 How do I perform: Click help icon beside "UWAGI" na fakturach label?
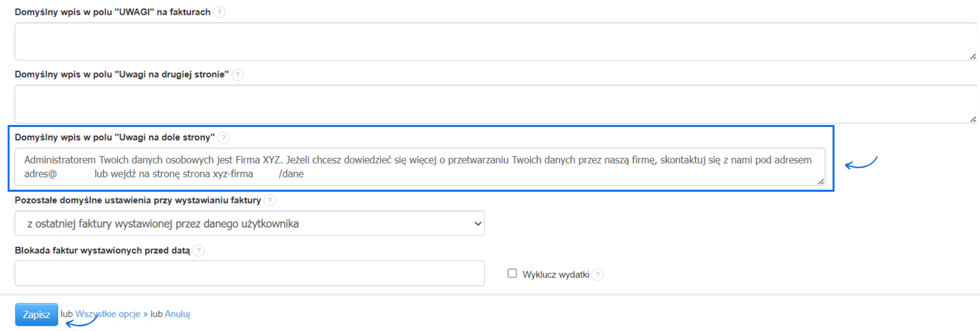tap(219, 12)
